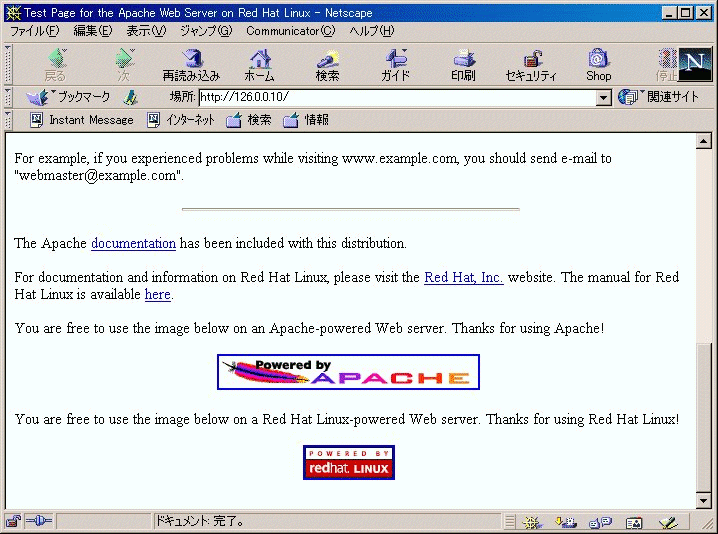The width and height of the screenshot is (718, 534).
Task: Open the ヘルプ(H) menu
Action: click(x=371, y=31)
